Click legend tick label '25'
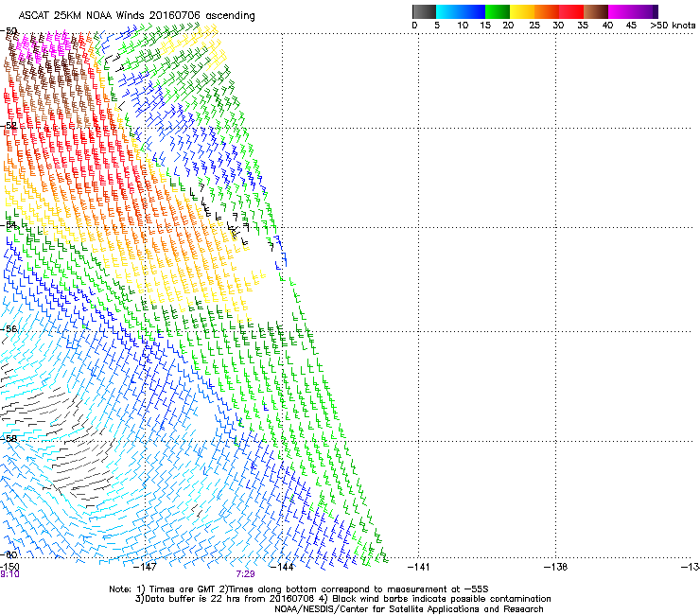 [534, 26]
